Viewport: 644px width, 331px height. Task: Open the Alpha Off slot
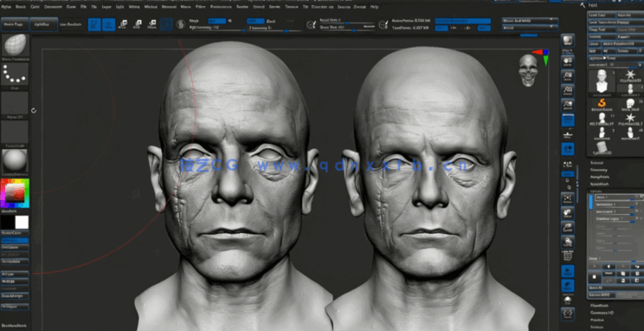[16, 103]
